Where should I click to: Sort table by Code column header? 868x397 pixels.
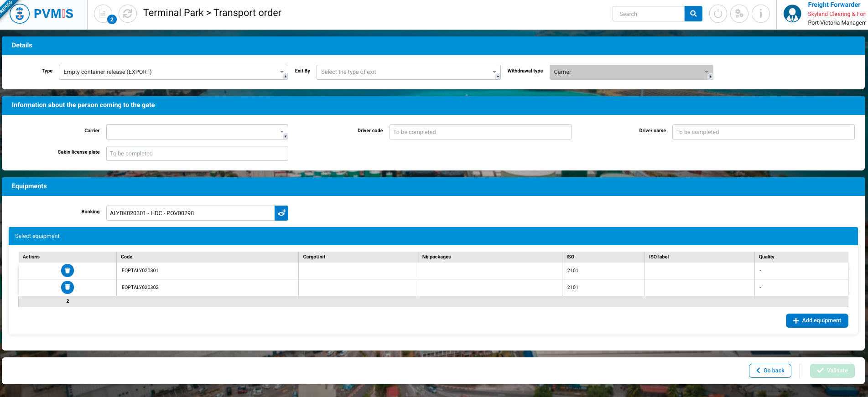tap(127, 257)
